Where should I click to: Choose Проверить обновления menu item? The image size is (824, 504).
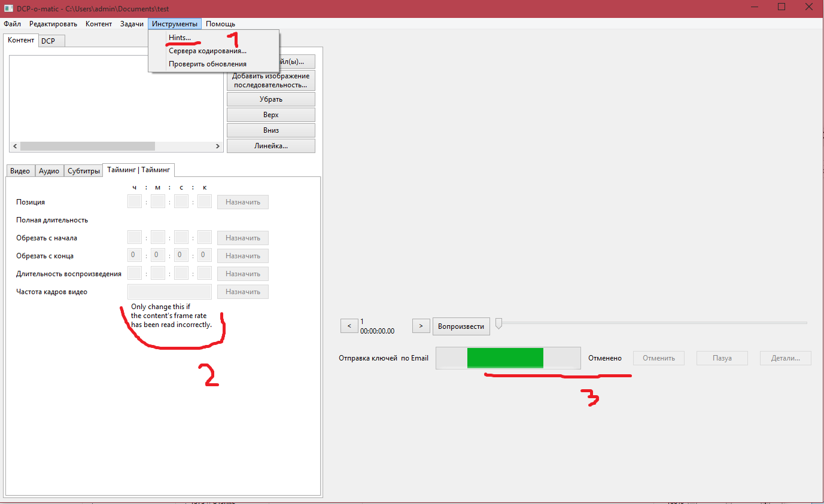click(207, 64)
